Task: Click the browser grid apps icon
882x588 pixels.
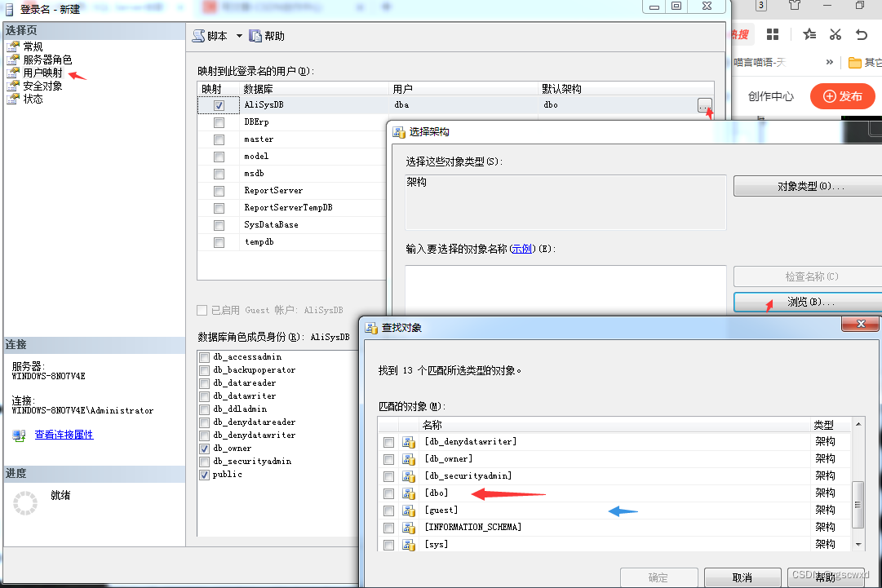Action: pyautogui.click(x=773, y=34)
